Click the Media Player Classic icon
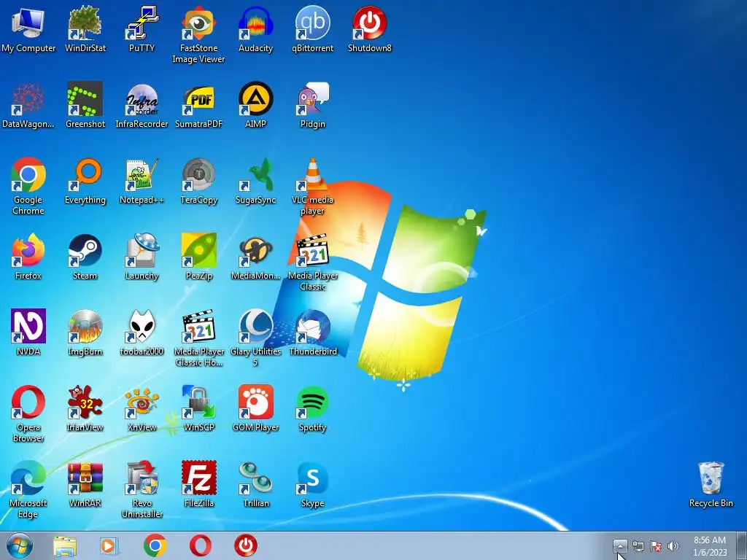Viewport: 747px width, 560px height. [x=312, y=262]
